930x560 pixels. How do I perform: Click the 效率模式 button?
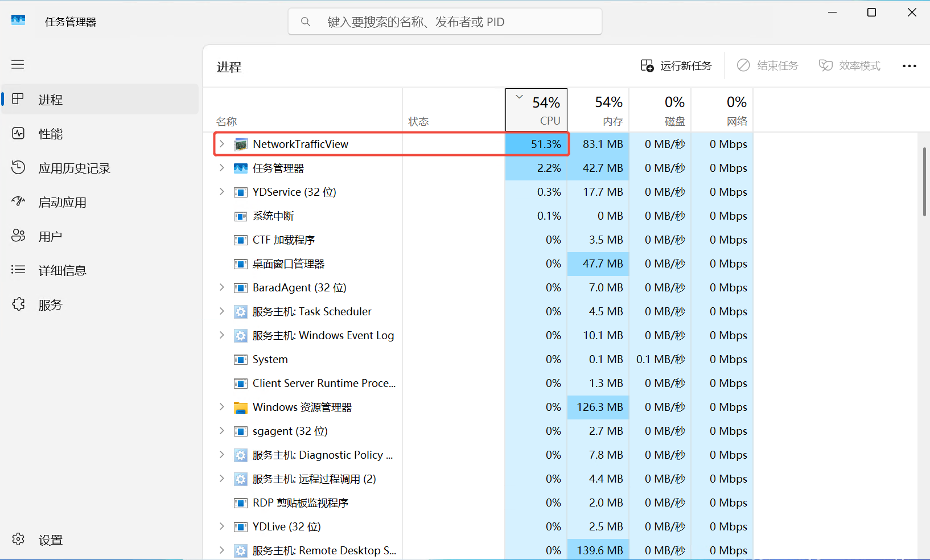point(850,66)
